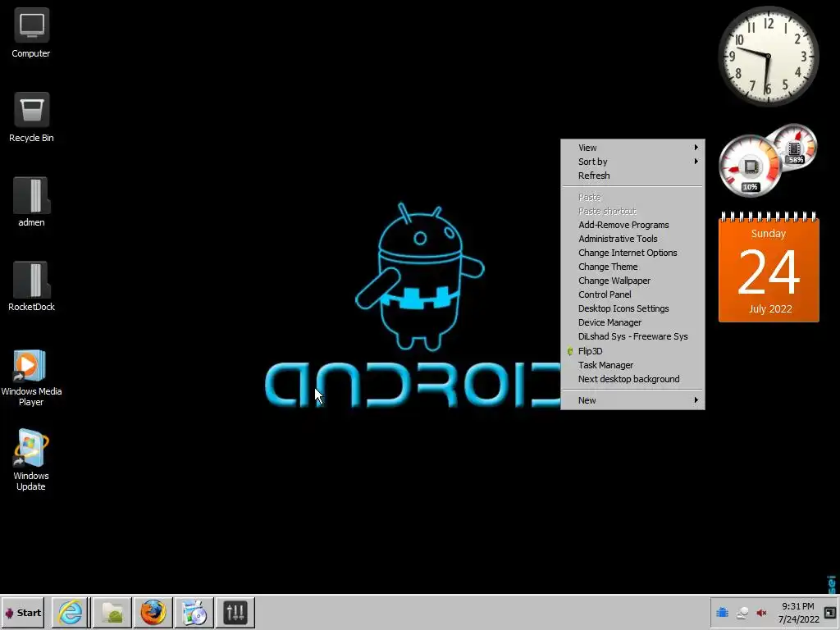Select DiLshad Sys - Freeware Sys entry
840x630 pixels.
[632, 336]
